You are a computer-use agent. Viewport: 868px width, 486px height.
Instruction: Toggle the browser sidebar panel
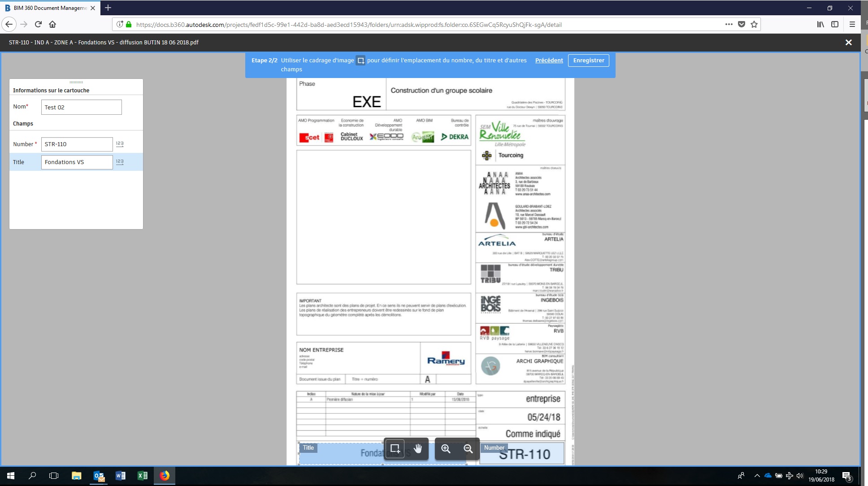(x=835, y=25)
